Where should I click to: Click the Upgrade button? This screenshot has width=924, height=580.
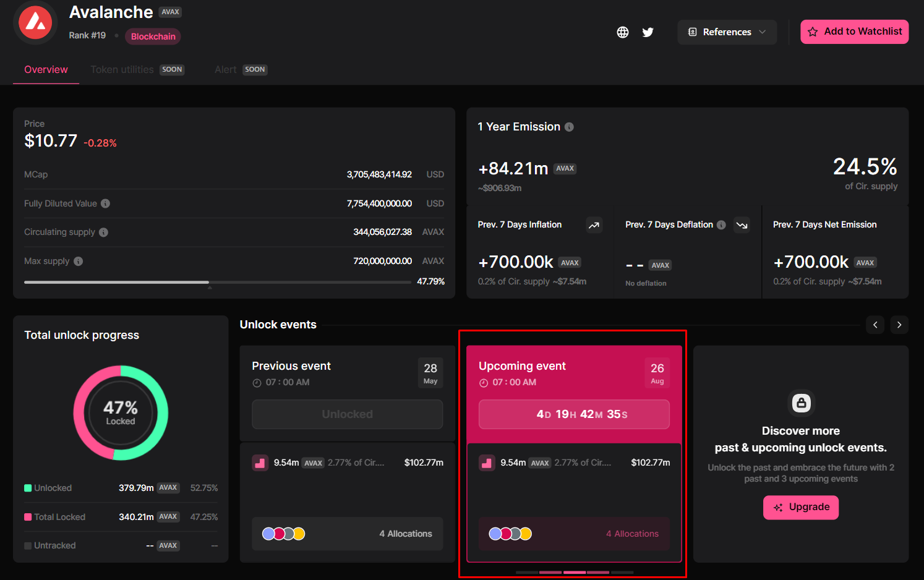coord(801,508)
